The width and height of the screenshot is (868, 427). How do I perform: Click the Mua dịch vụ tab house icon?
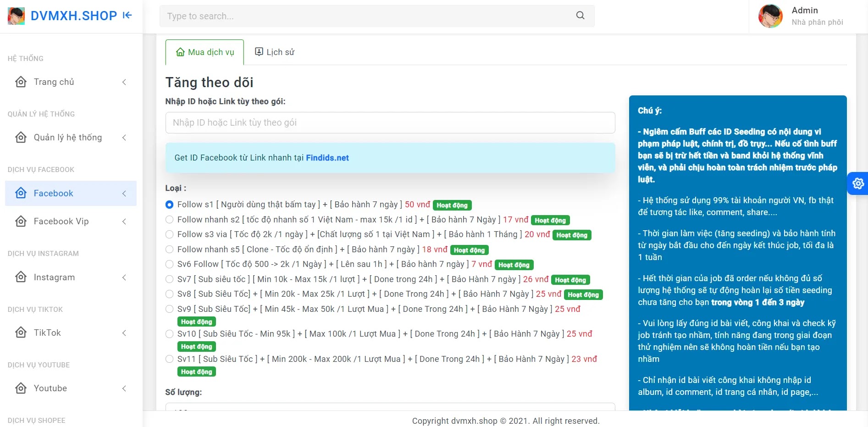point(180,52)
